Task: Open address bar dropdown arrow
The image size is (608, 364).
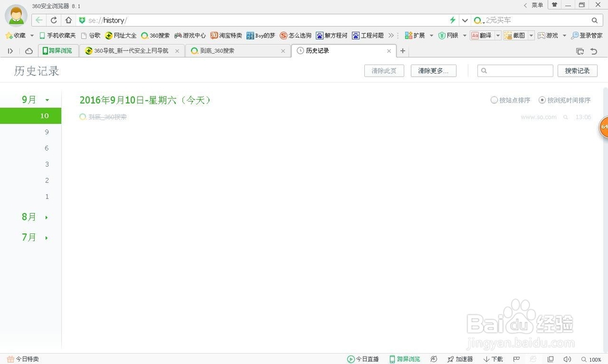Action: click(465, 20)
